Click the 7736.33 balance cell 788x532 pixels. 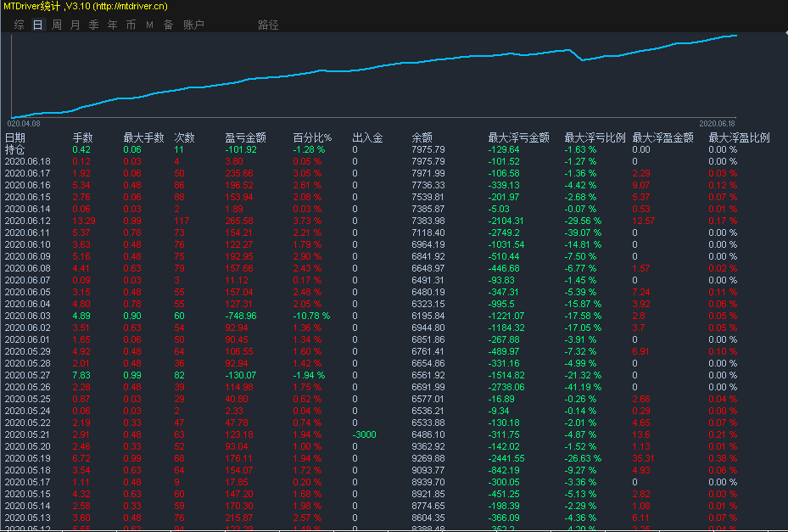(x=428, y=185)
